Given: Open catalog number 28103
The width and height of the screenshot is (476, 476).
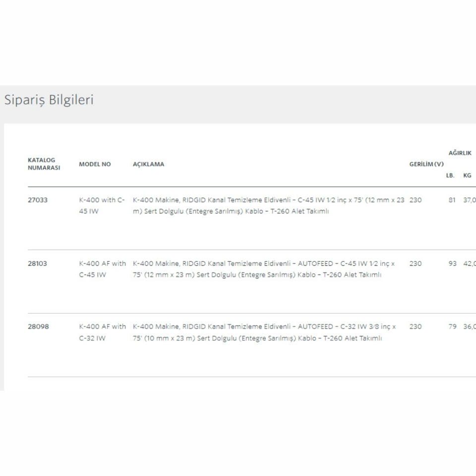Looking at the screenshot, I should tap(38, 264).
